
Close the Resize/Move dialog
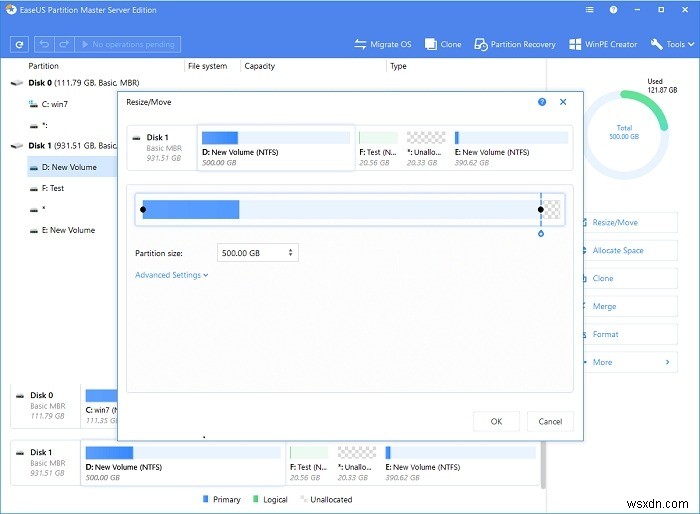(x=563, y=102)
